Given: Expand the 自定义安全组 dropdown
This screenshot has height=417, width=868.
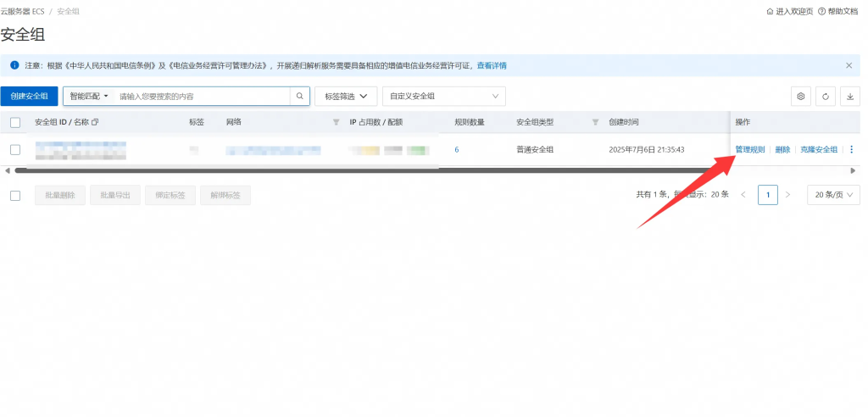Looking at the screenshot, I should click(x=443, y=97).
